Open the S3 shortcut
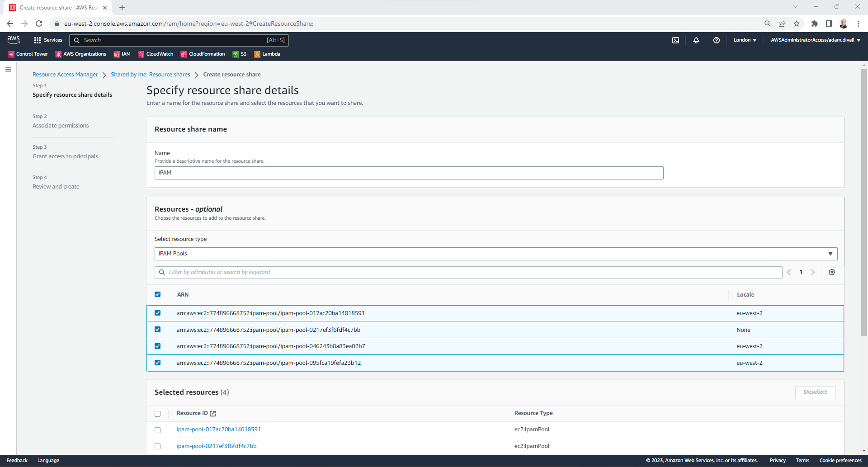868x467 pixels. 240,54
